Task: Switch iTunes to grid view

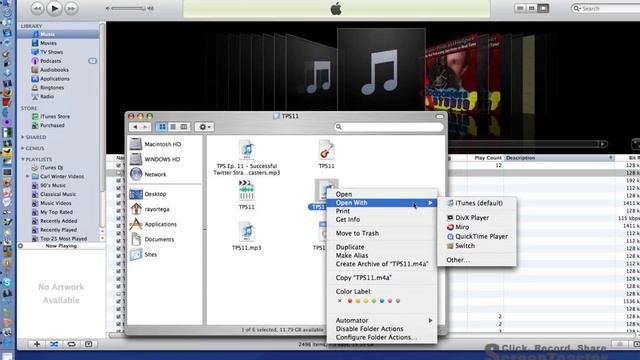Action: tap(531, 8)
